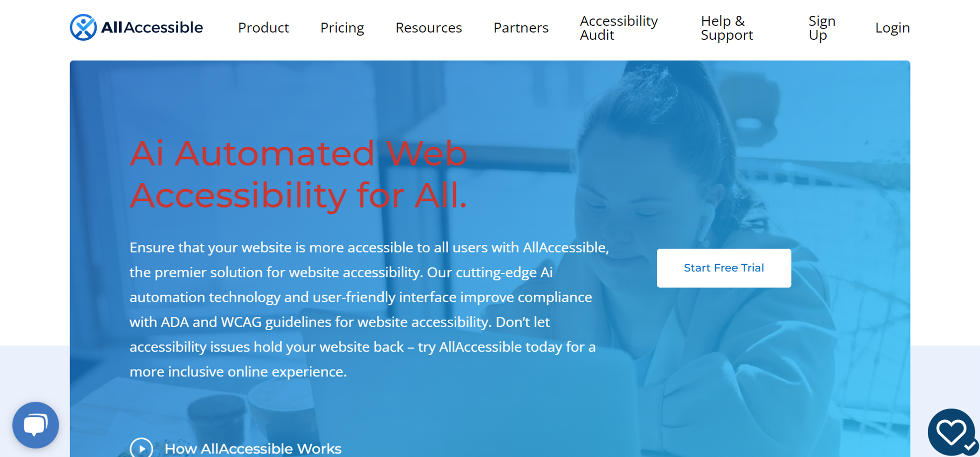Click the AllAccessible logo icon
The width and height of the screenshot is (980, 457).
(x=83, y=27)
